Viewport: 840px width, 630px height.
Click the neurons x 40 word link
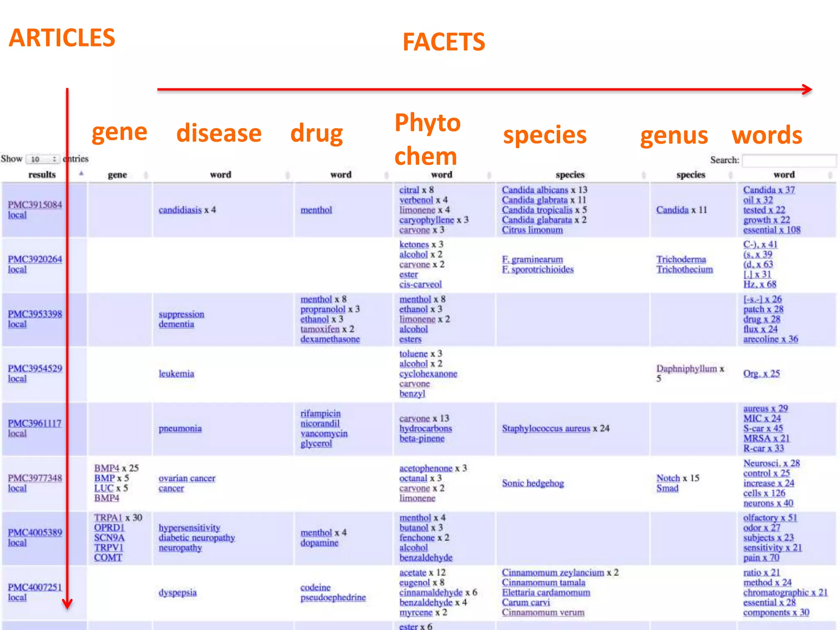(768, 503)
